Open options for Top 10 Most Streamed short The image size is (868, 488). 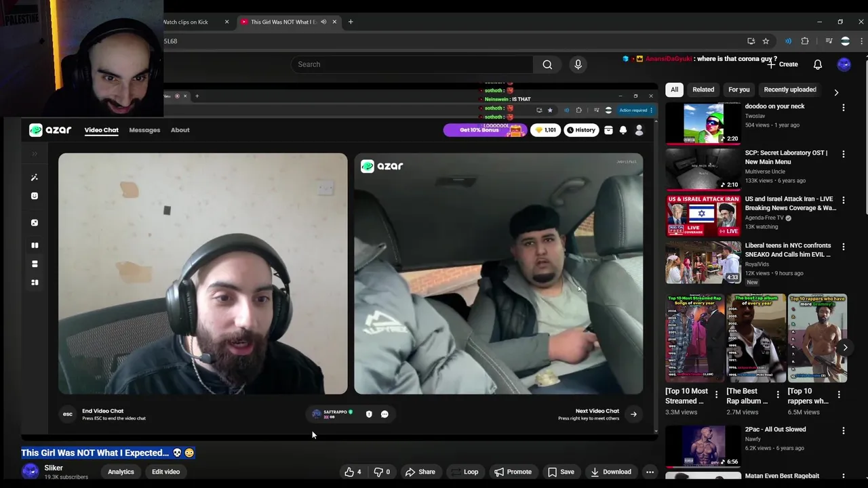click(x=716, y=394)
